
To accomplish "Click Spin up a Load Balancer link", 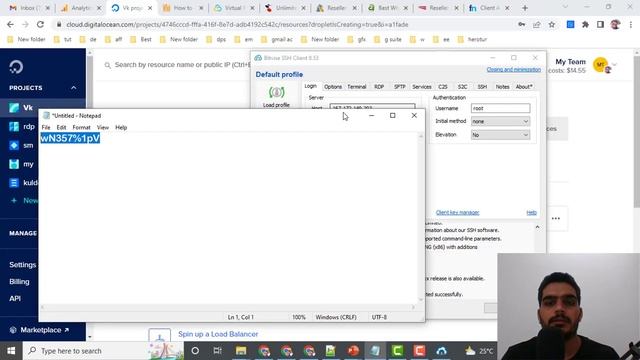I will pos(218,334).
